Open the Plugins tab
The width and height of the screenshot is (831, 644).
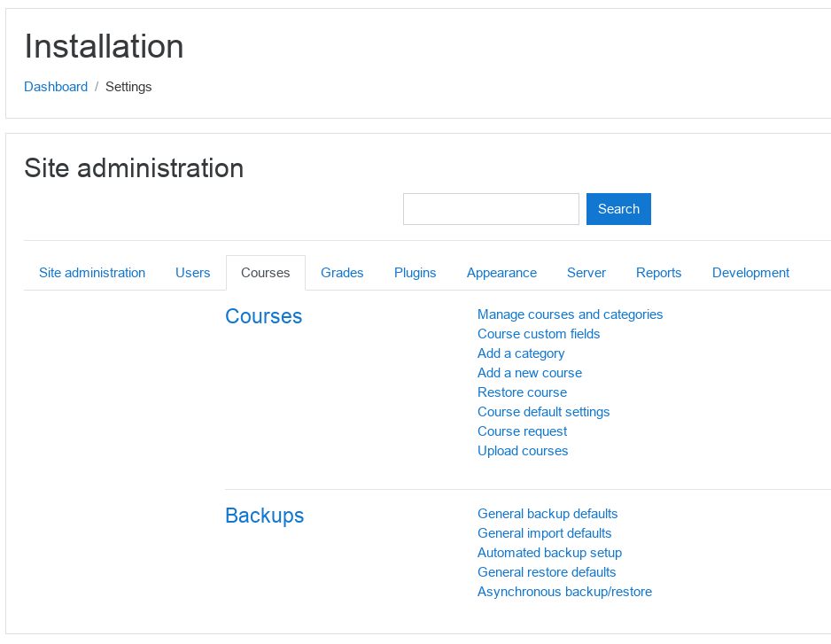415,273
